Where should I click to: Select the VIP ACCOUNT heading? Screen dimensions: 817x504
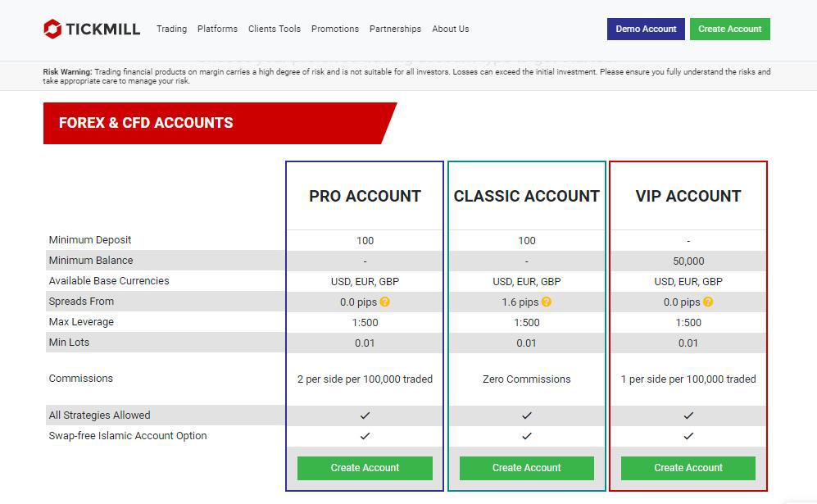click(x=688, y=196)
